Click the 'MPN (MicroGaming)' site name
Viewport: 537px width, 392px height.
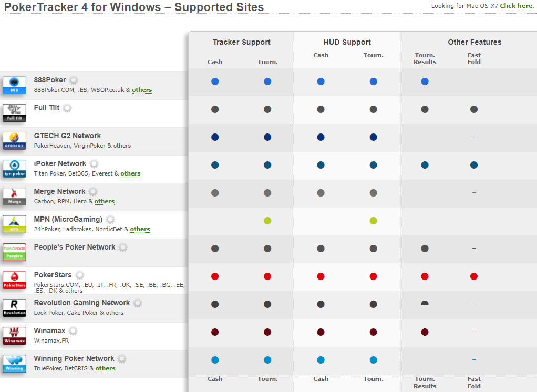68,220
